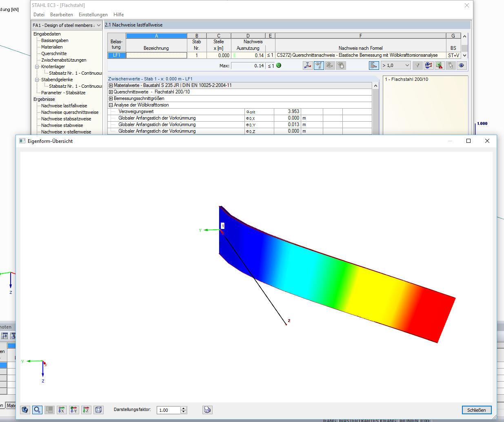Open the Einstellungen menu
Viewport: 504px width, 422px height.
(x=93, y=14)
